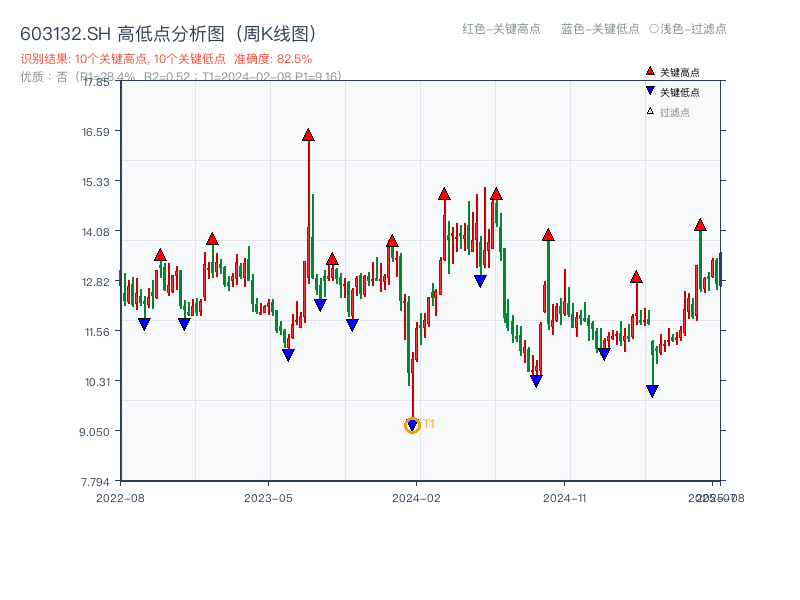Viewport: 800px width, 600px height.
Task: Click the second blue low marker from the left
Action: point(184,324)
